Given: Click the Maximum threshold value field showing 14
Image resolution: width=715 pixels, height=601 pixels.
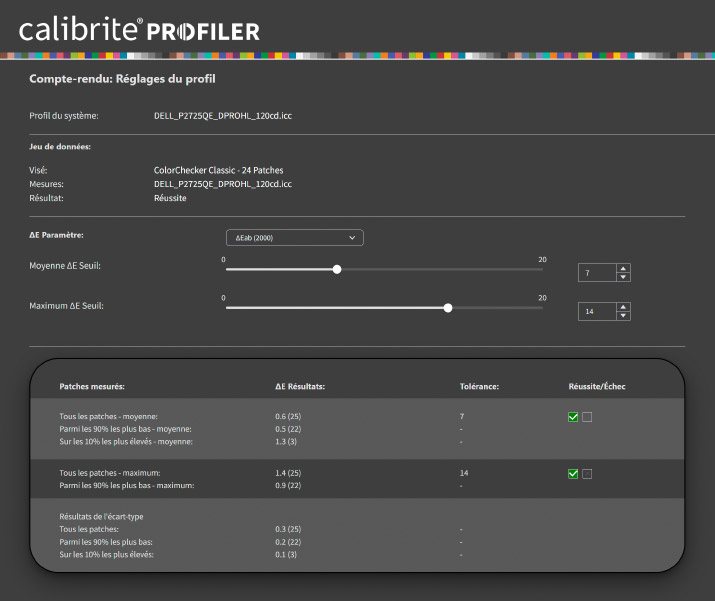Looking at the screenshot, I should (x=596, y=312).
